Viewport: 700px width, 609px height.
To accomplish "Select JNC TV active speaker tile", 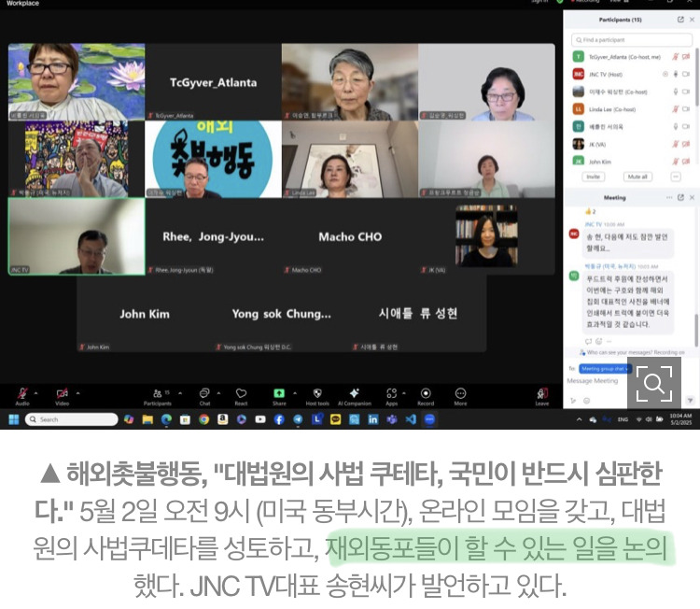I will (77, 236).
